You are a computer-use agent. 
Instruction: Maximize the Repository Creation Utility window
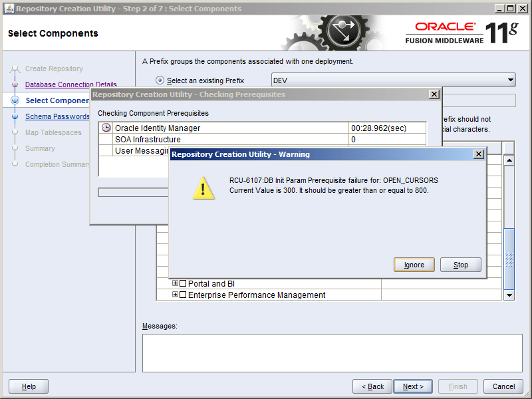click(x=510, y=9)
